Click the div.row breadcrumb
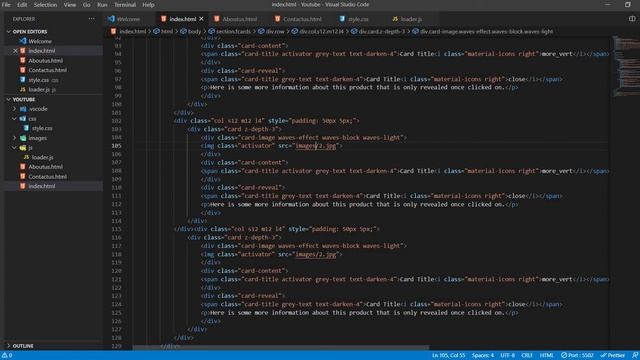Viewport: 640px width, 360px height. pyautogui.click(x=275, y=31)
